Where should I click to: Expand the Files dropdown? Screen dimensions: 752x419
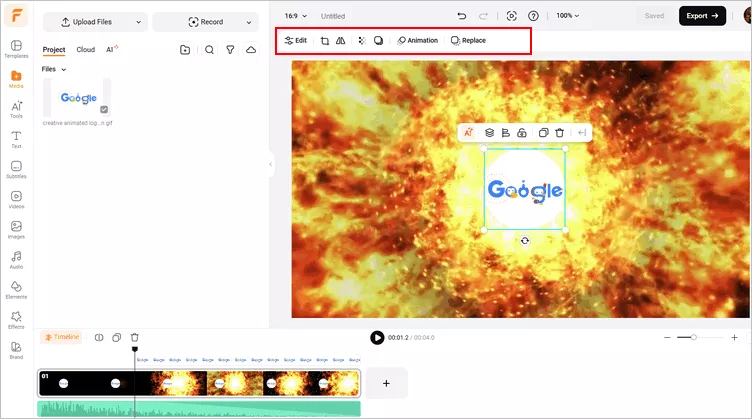coord(54,69)
